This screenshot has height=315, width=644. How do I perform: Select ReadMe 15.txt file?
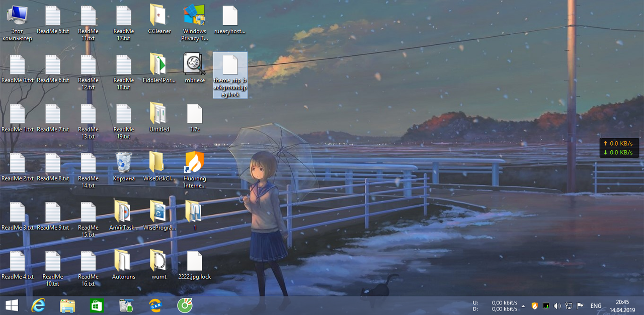(x=88, y=220)
